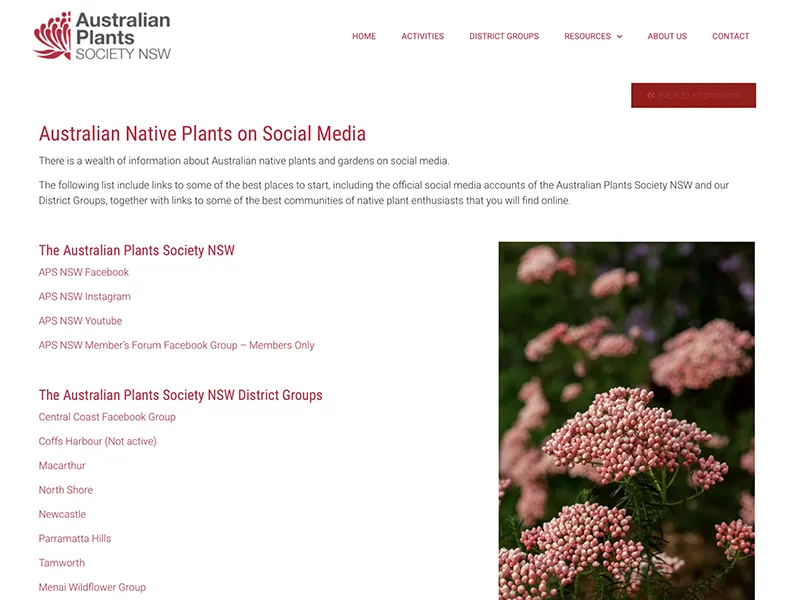Open the Home menu item
The image size is (800, 600).
pos(364,36)
